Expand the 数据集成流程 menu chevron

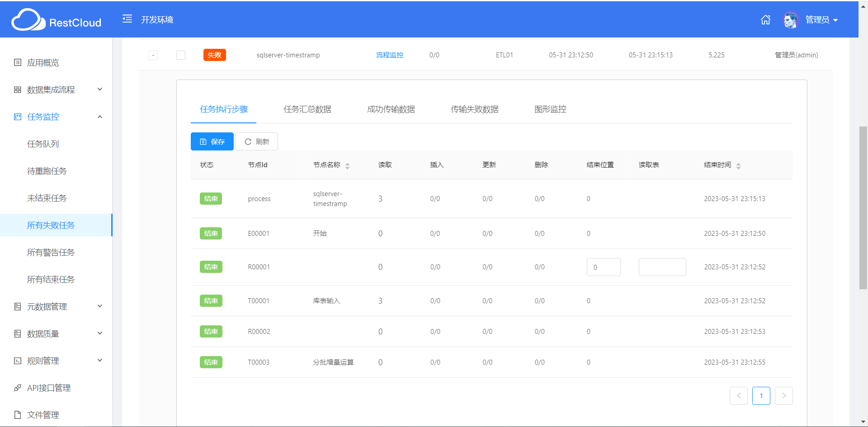(100, 89)
